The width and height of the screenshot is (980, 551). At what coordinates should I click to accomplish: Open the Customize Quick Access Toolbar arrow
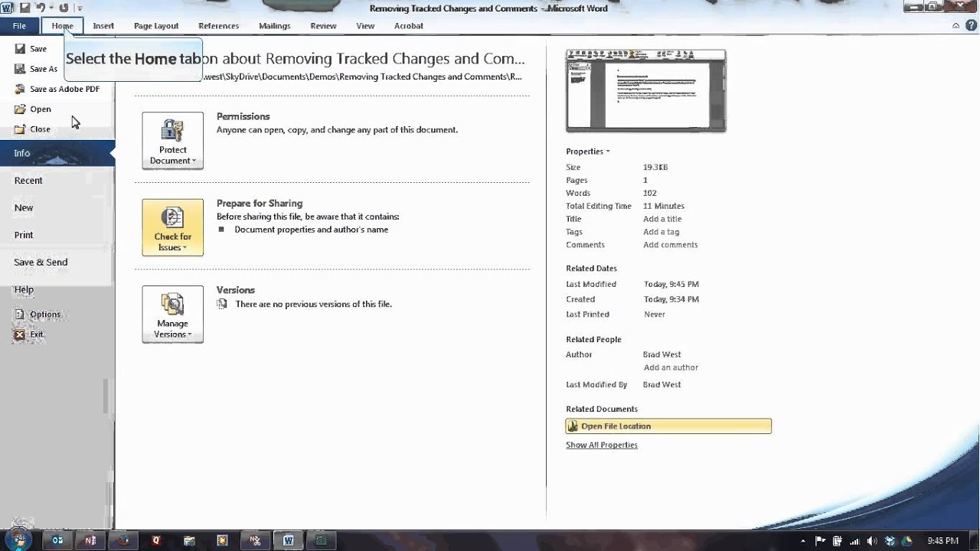(x=79, y=8)
